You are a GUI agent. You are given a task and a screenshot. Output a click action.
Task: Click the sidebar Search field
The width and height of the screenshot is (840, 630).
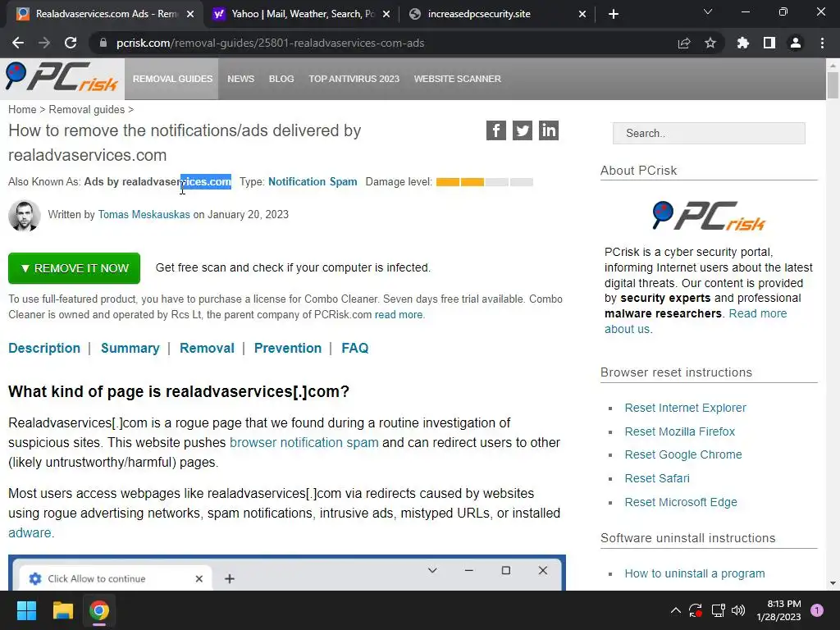tap(709, 133)
